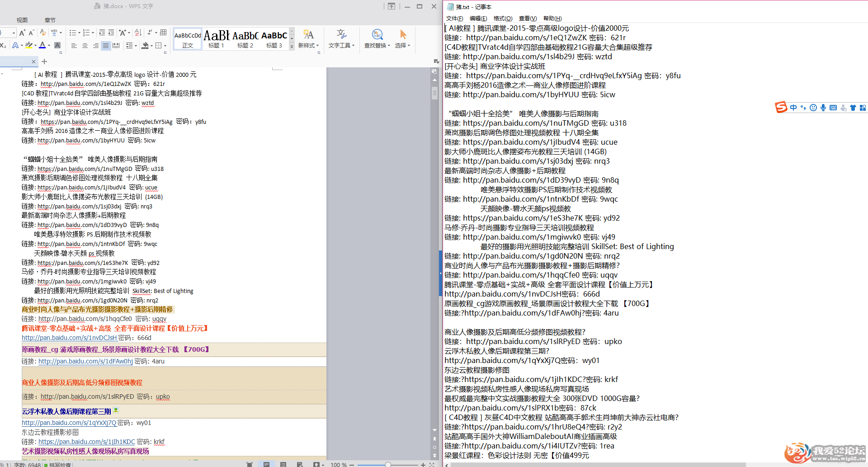Click line spacing icon
This screenshot has width=868, height=467.
129,46
